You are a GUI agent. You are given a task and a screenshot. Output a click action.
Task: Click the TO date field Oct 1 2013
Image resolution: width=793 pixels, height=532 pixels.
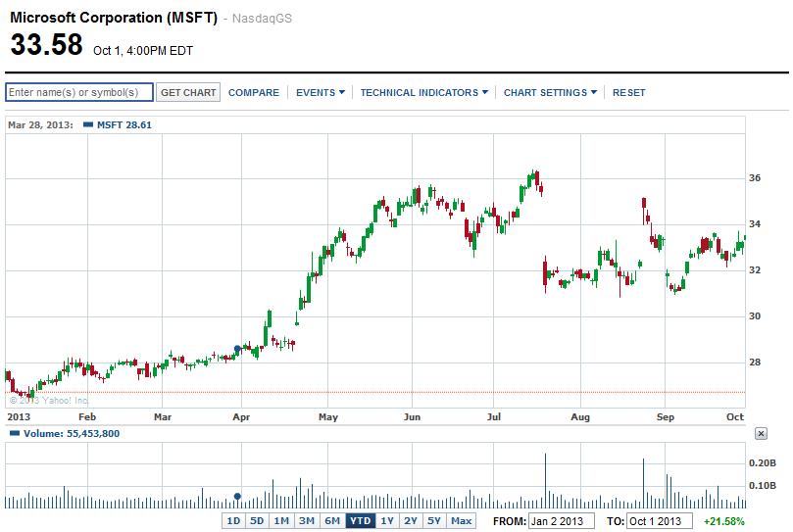point(660,521)
